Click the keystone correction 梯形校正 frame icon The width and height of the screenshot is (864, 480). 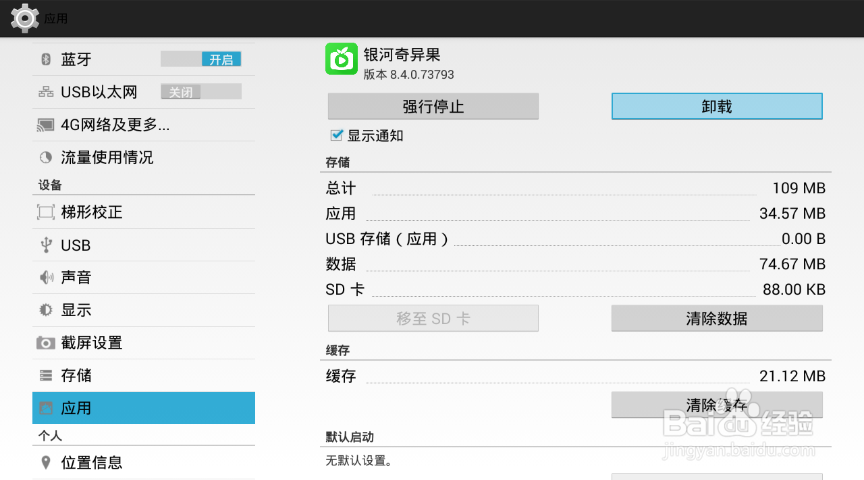click(x=46, y=212)
